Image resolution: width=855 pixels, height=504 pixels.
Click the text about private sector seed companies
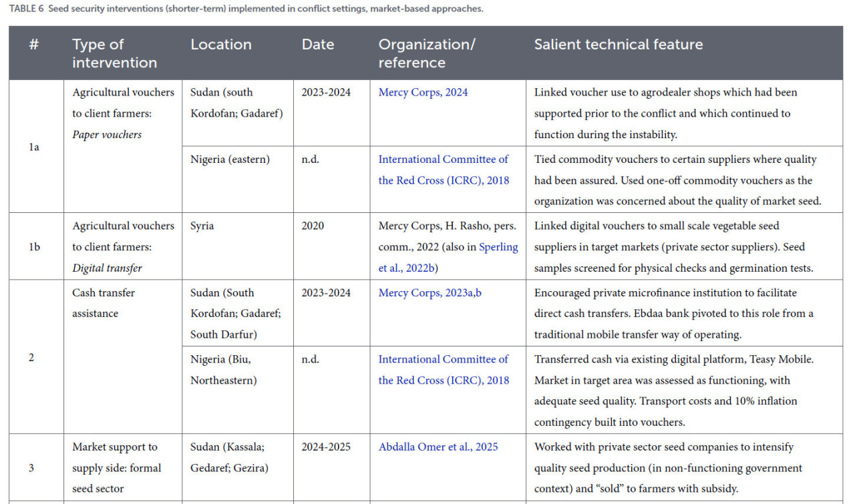coord(669,468)
